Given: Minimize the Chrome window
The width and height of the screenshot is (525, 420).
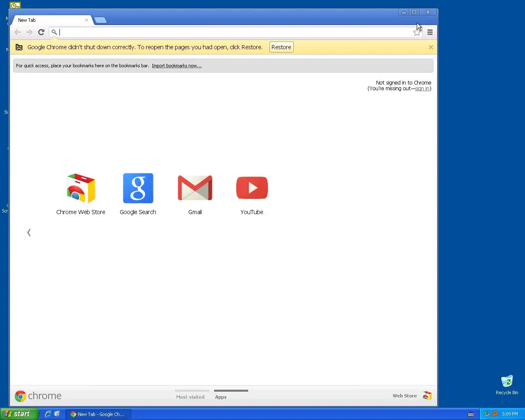Looking at the screenshot, I should click(x=404, y=12).
